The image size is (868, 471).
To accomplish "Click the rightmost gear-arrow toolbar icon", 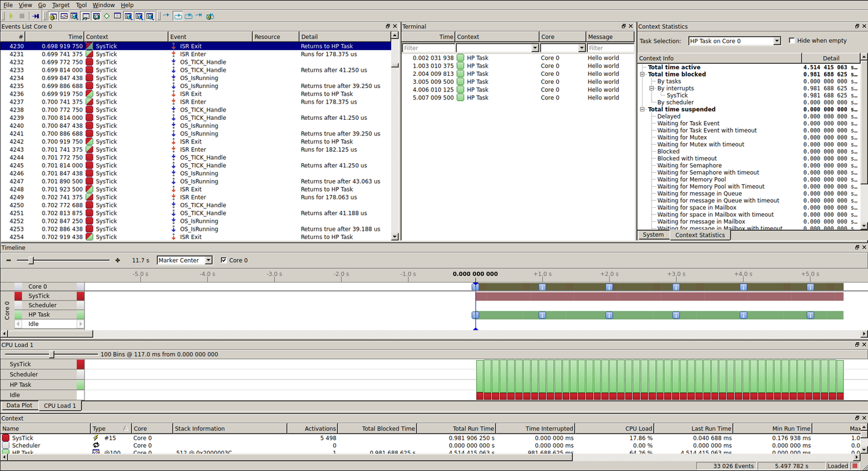I will click(210, 16).
